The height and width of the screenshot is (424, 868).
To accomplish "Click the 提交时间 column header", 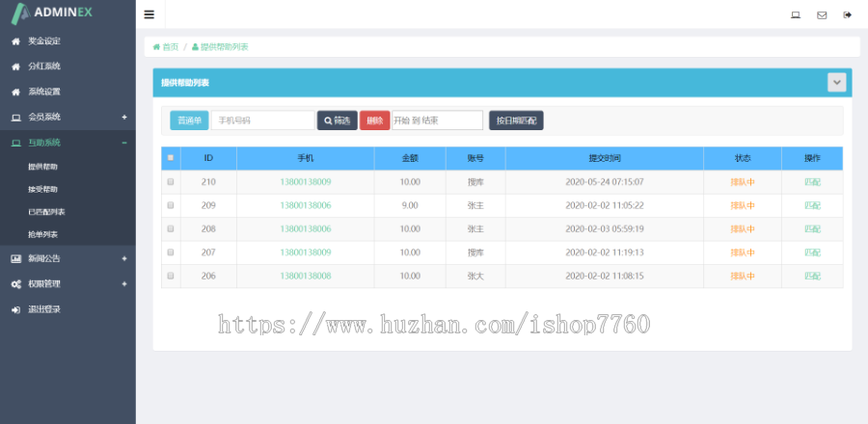I will pos(605,158).
